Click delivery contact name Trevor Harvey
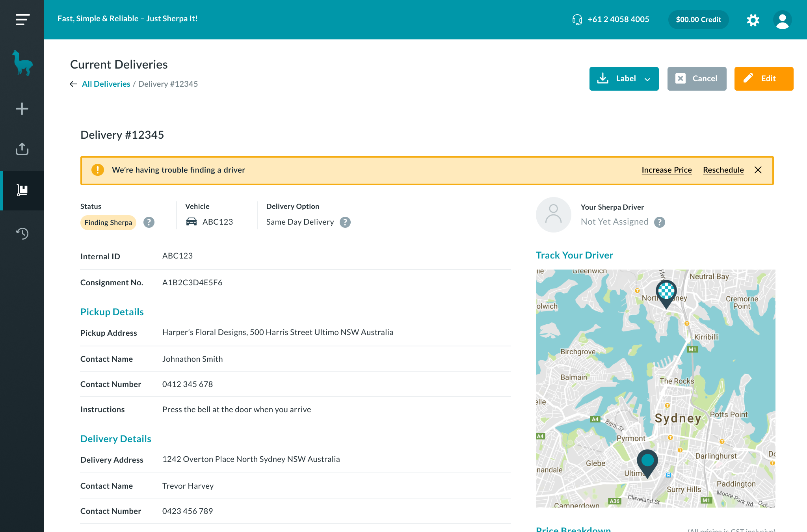 pyautogui.click(x=188, y=486)
